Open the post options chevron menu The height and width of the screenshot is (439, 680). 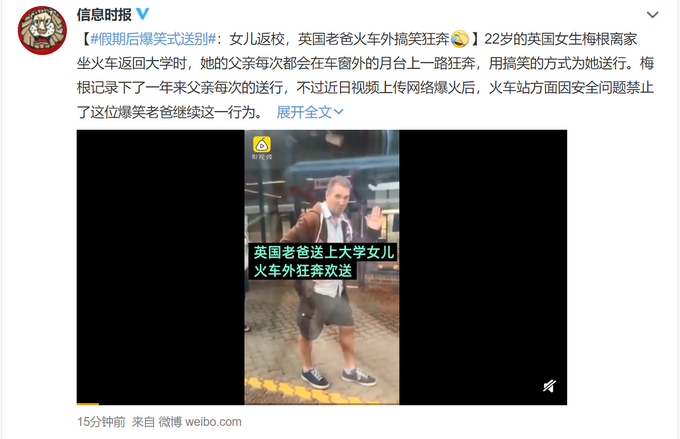652,15
